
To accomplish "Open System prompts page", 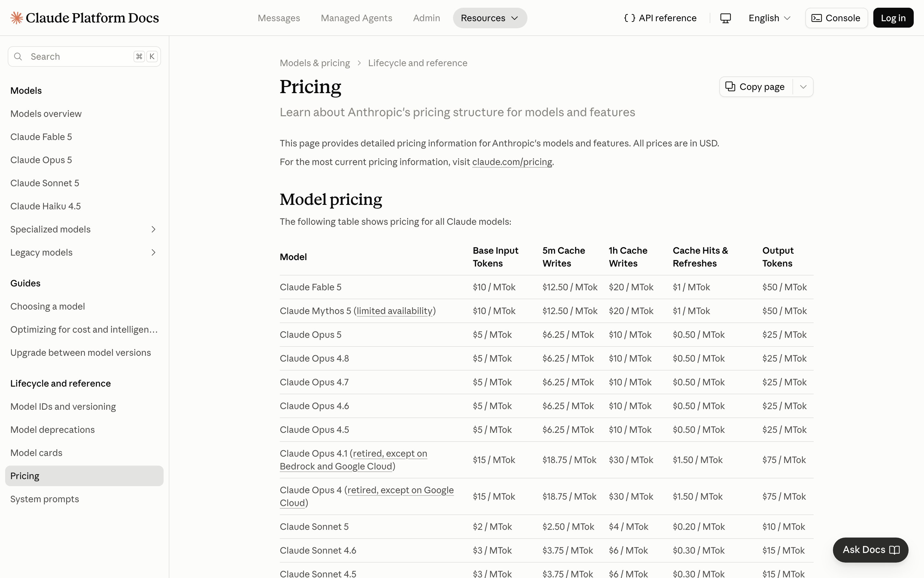I will 45,499.
